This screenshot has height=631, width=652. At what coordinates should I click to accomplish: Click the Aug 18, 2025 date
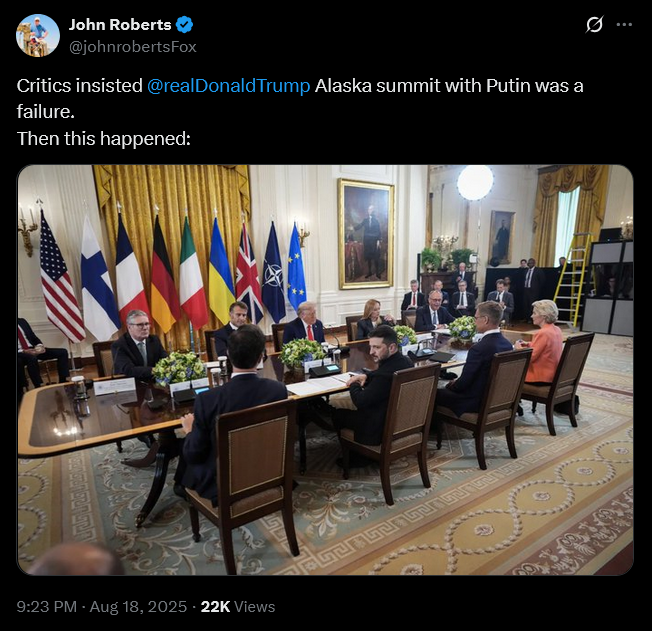tap(138, 606)
